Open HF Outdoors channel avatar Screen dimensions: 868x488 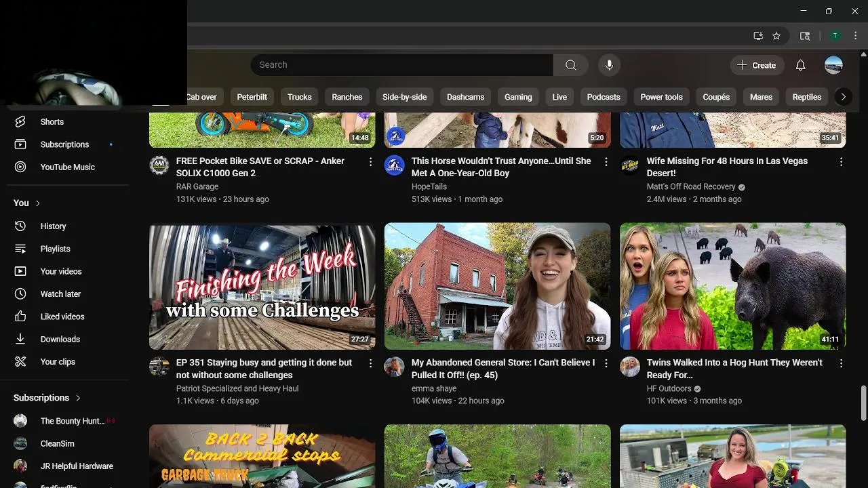click(630, 367)
